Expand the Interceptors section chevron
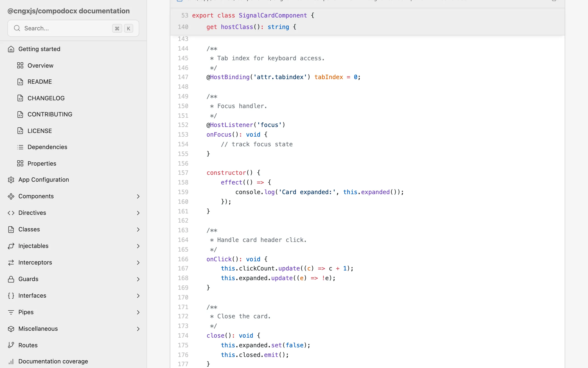The image size is (588, 368). (x=138, y=263)
